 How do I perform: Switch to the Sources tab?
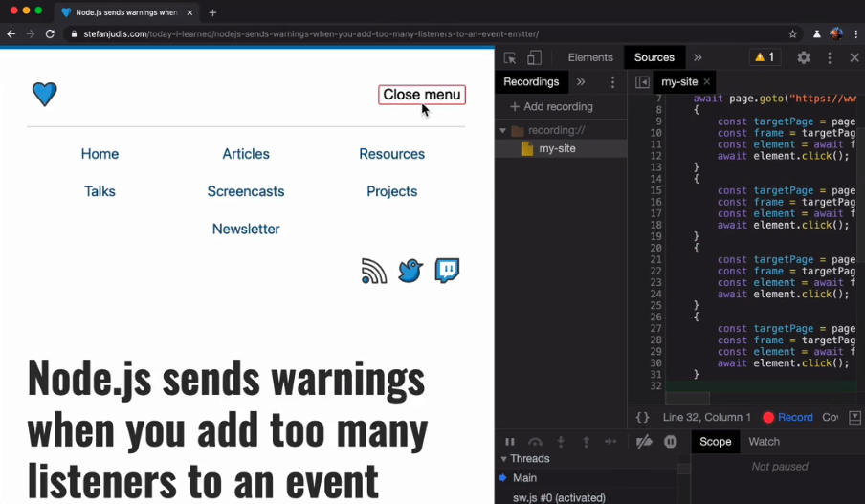(x=654, y=57)
